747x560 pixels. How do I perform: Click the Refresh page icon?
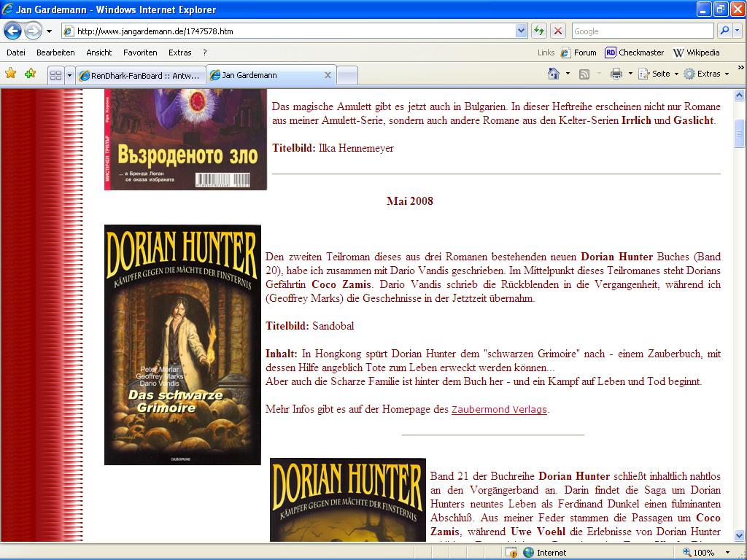pos(539,31)
